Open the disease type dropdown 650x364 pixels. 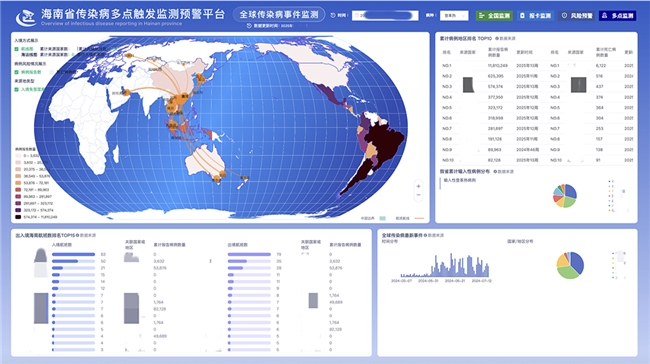click(x=454, y=16)
